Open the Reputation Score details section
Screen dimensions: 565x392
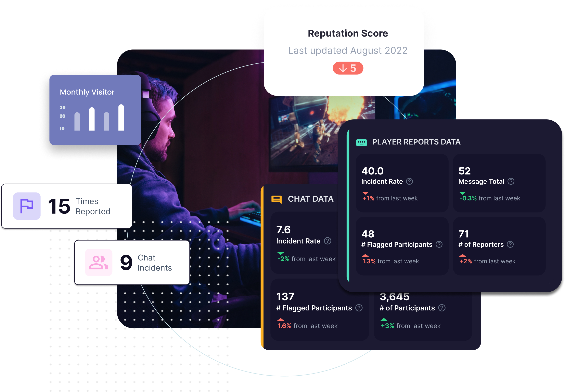click(348, 68)
